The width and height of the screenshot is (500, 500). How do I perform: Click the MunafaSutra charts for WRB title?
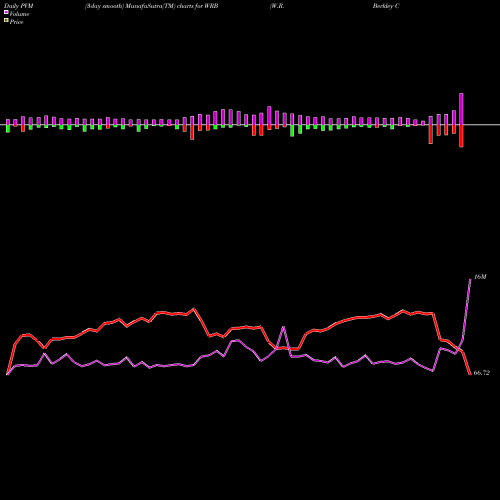tap(152, 6)
